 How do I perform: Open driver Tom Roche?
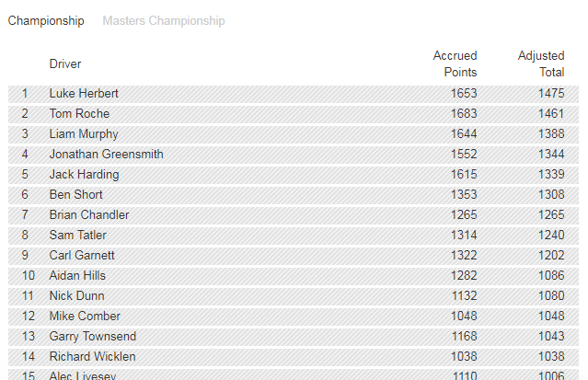click(x=79, y=114)
